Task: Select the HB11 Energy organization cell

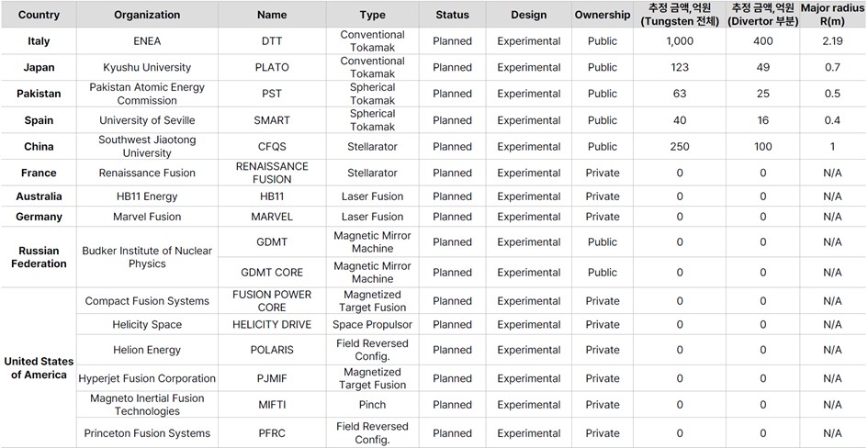Action: point(147,196)
